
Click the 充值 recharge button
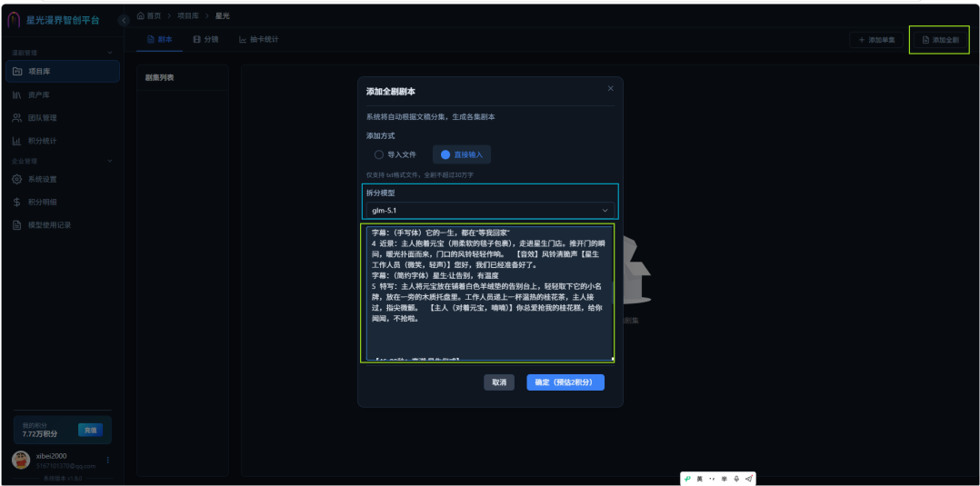click(91, 430)
